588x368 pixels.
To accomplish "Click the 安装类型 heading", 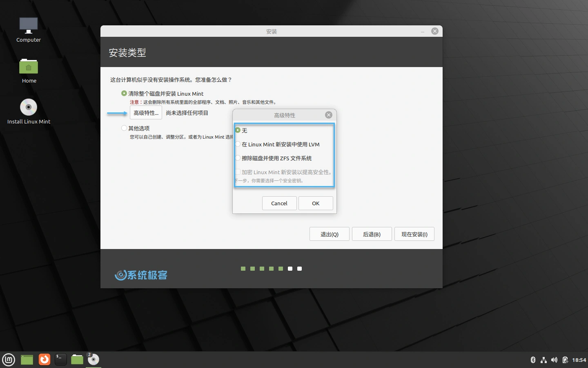I will click(x=127, y=52).
